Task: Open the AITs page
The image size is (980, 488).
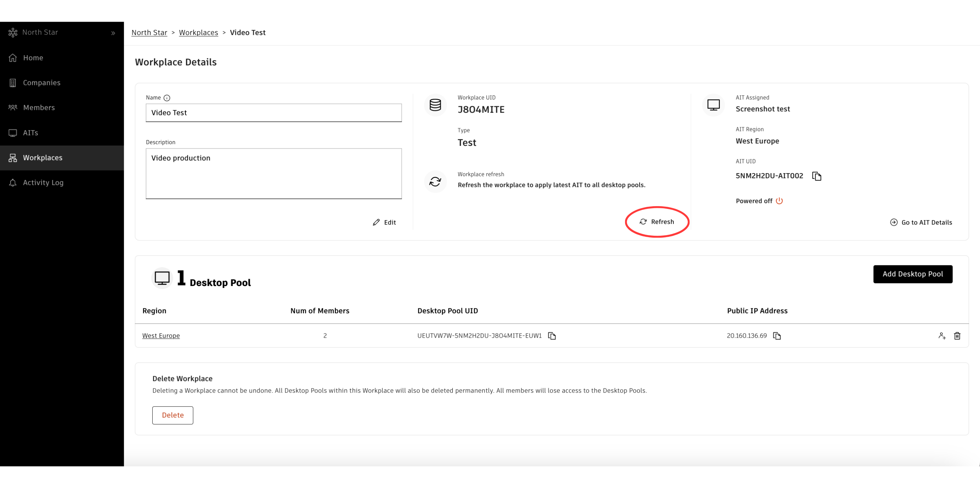Action: pos(30,132)
